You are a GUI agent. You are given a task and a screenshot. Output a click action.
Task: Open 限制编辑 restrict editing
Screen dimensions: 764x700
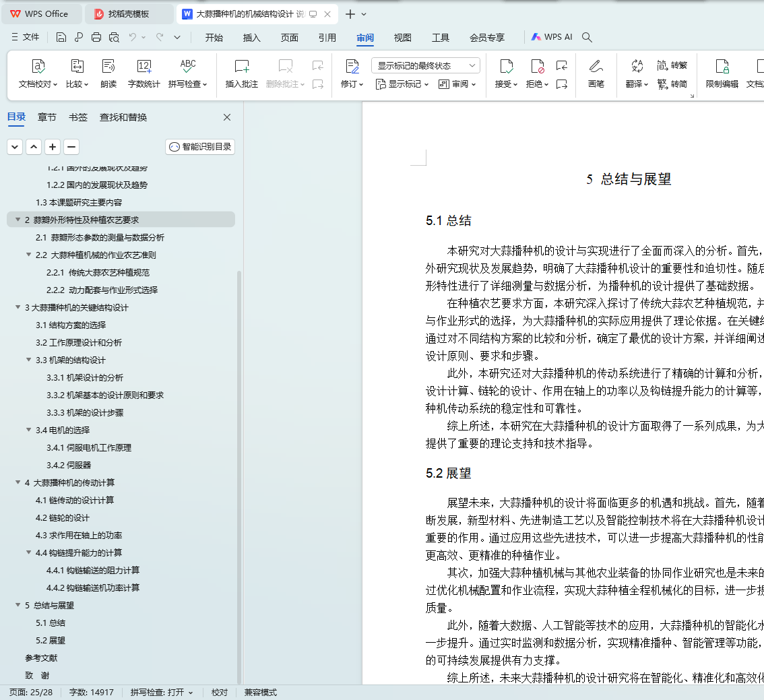click(722, 73)
